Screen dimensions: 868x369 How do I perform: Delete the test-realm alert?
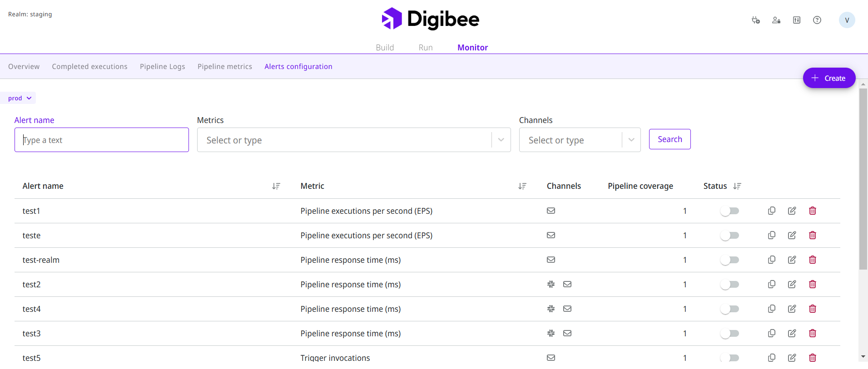pos(812,260)
